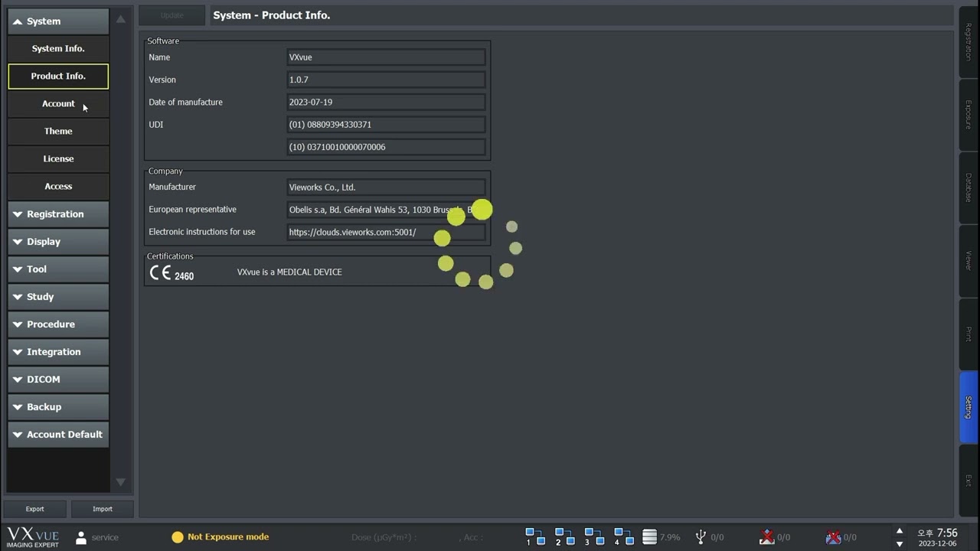Viewport: 980px width, 551px height.
Task: Open the License settings page
Action: [58, 159]
